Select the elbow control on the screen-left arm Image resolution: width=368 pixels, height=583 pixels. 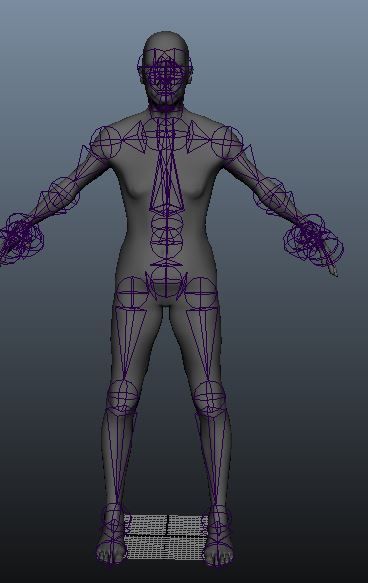pyautogui.click(x=64, y=193)
